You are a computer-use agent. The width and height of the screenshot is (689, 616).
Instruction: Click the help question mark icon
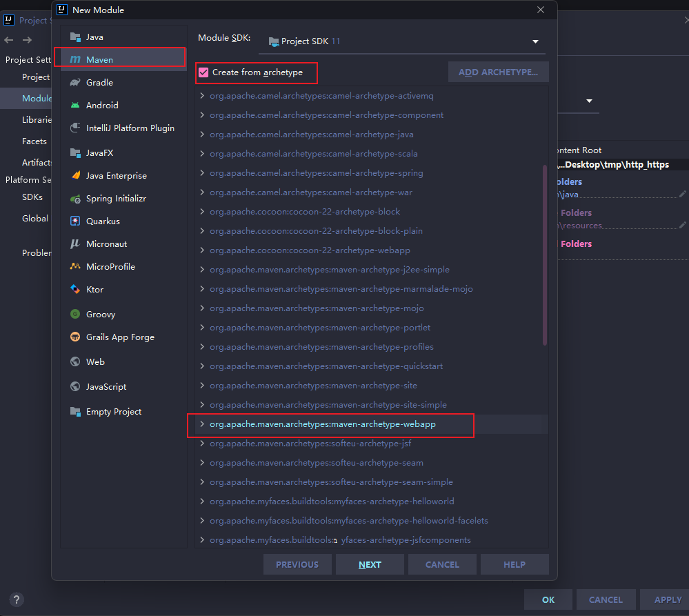(x=17, y=599)
